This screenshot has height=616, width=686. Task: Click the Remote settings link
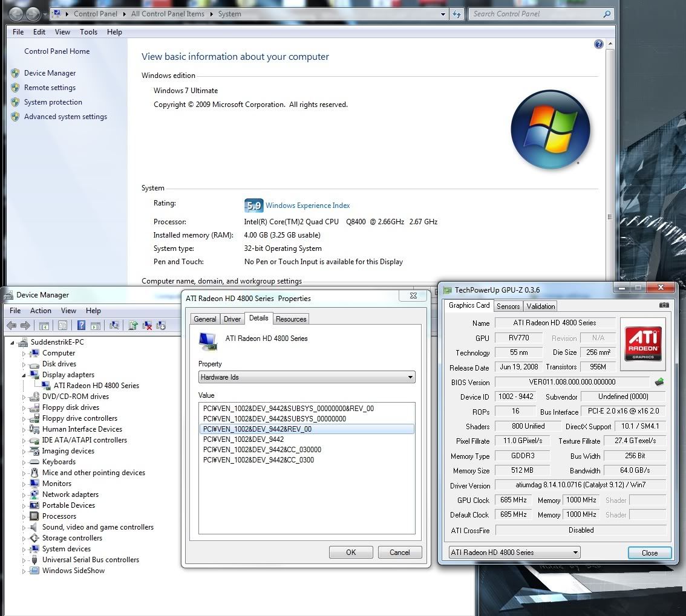tap(50, 88)
